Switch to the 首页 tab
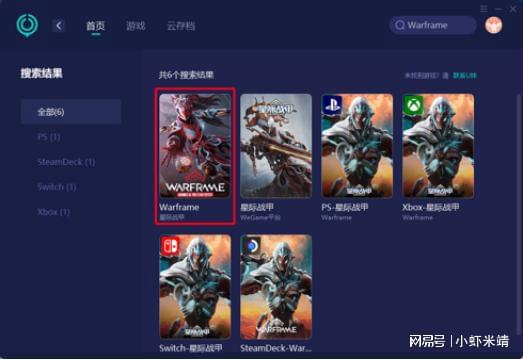The image size is (523, 360). tap(95, 26)
